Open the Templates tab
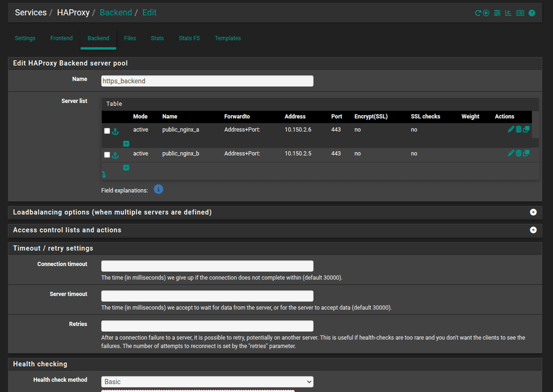 pos(228,38)
